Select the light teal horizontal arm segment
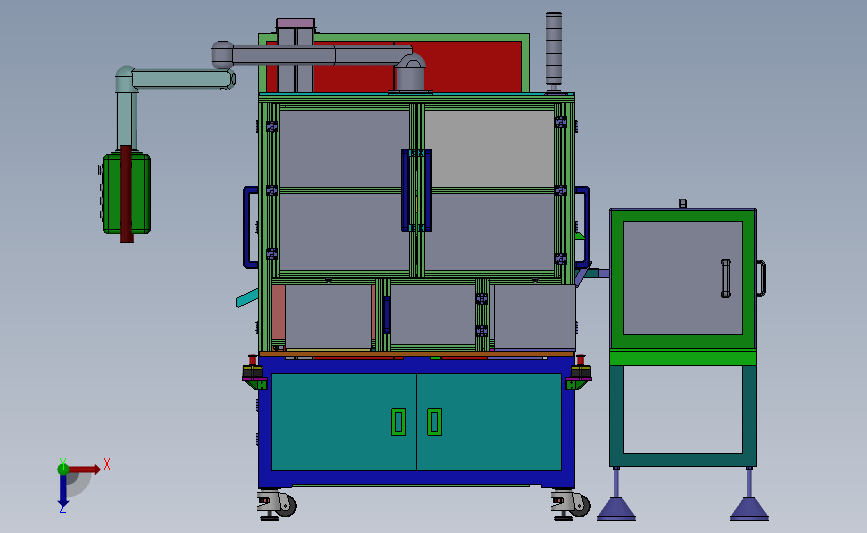The height and width of the screenshot is (533, 867). [182, 79]
